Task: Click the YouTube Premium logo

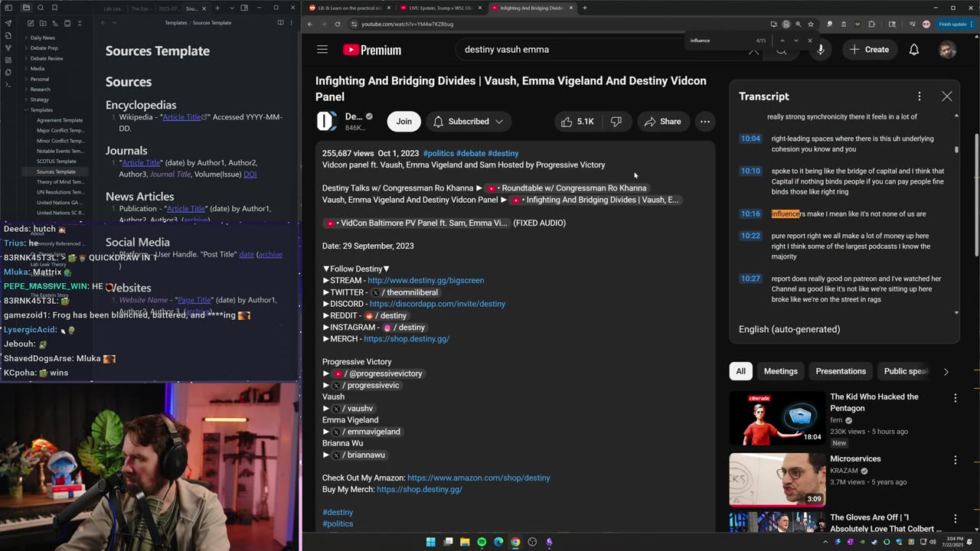Action: click(x=372, y=50)
